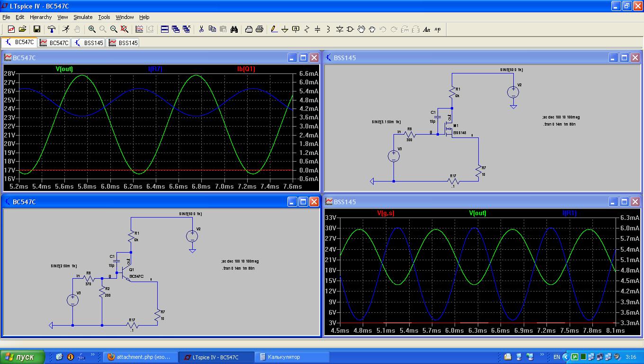Switch to the Калькулятор taskbar button
The image size is (644, 364).
coord(293,357)
